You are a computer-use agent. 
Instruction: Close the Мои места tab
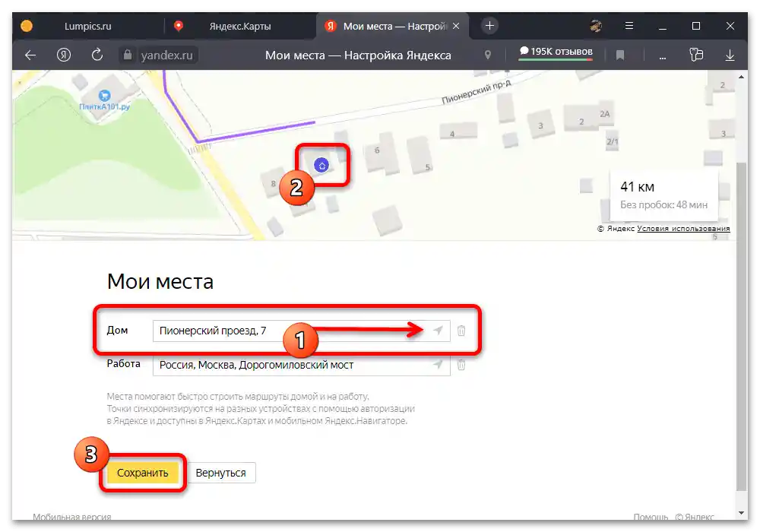pyautogui.click(x=456, y=26)
